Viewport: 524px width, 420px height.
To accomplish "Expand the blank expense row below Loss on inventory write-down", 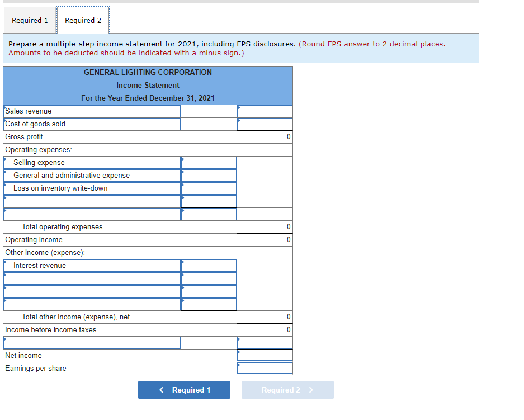I will [92, 201].
